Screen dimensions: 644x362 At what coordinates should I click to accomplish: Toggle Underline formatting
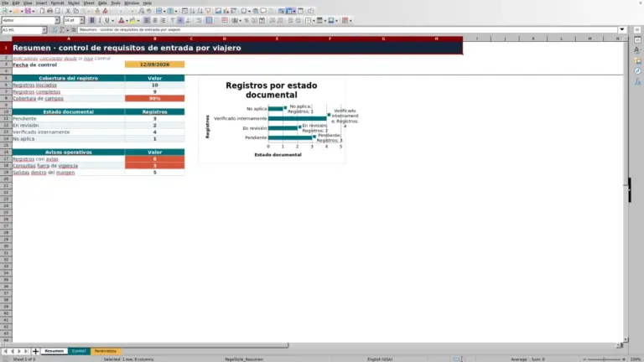point(107,20)
